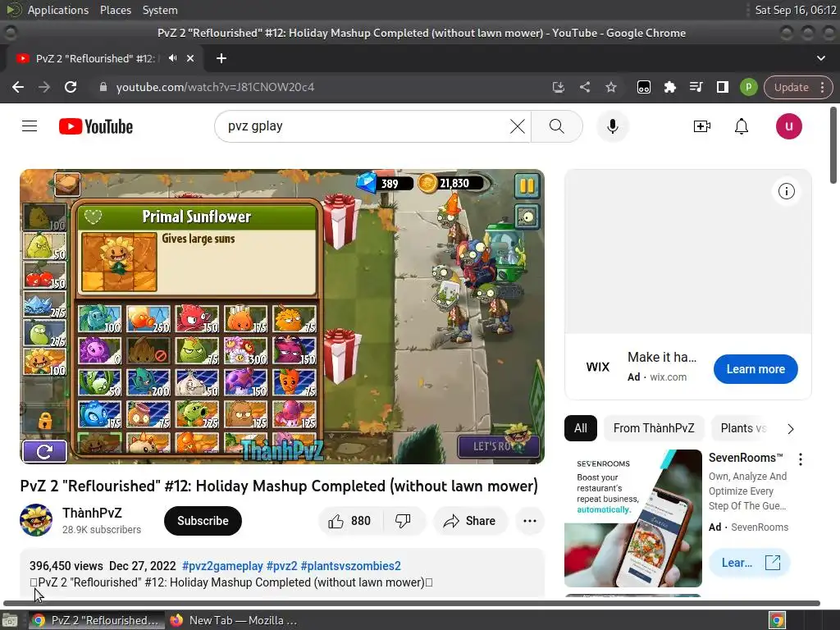Open the #pvz2gameplay hashtag
840x630 pixels.
pos(222,566)
